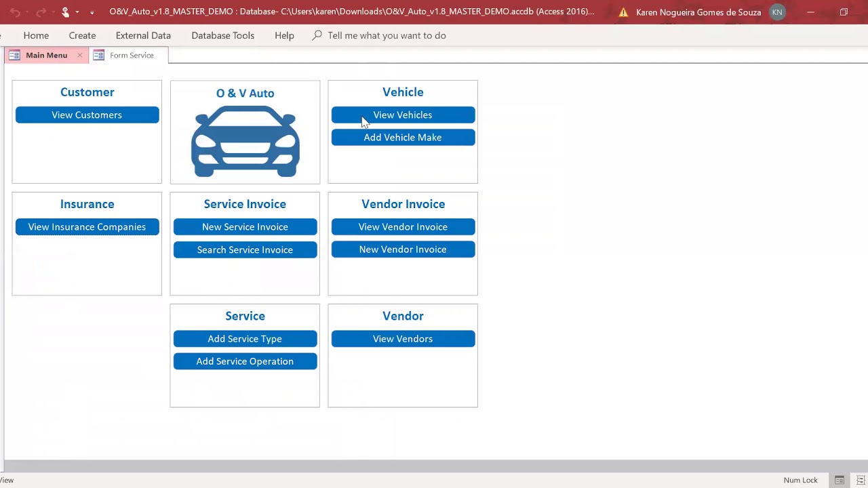Click the Search Service Invoice button
Viewport: 868px width, 488px height.
click(x=245, y=250)
